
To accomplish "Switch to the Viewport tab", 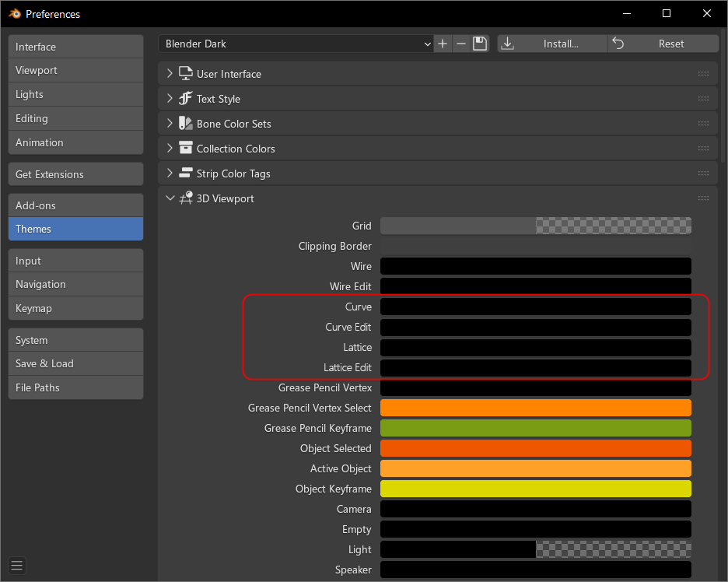I will pyautogui.click(x=75, y=70).
